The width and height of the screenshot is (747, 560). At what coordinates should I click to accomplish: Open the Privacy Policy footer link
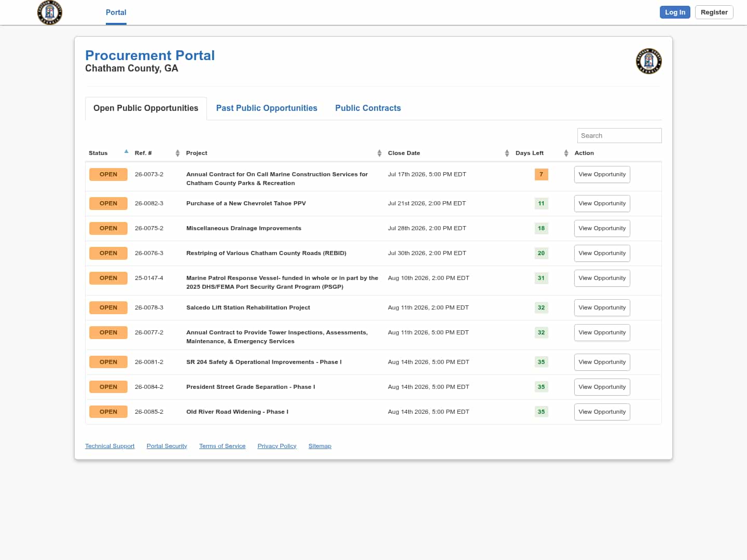[277, 446]
